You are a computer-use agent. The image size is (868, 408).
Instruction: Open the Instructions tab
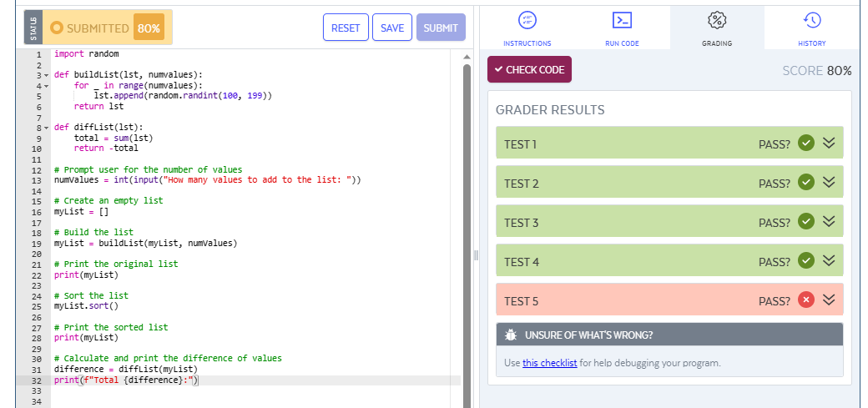pyautogui.click(x=527, y=28)
